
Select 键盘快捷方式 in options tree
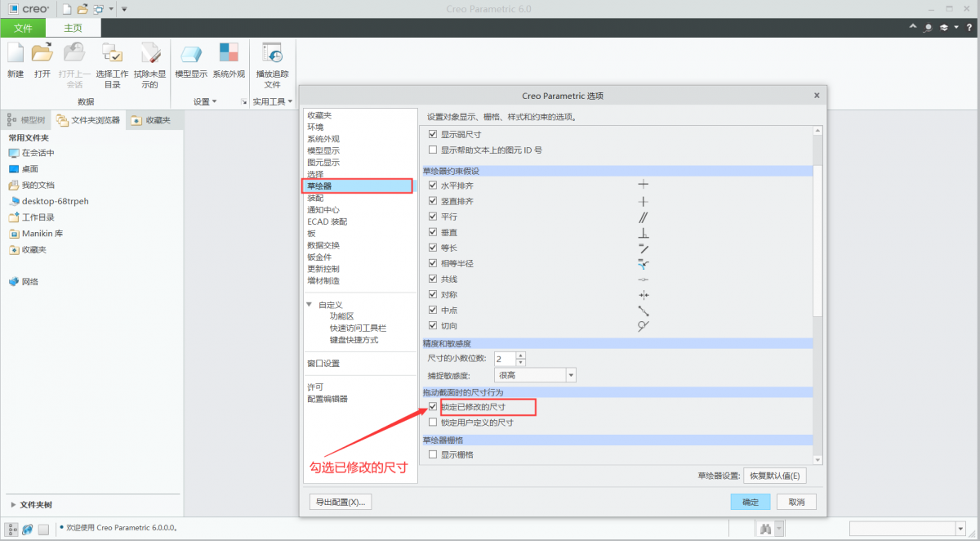click(x=354, y=340)
